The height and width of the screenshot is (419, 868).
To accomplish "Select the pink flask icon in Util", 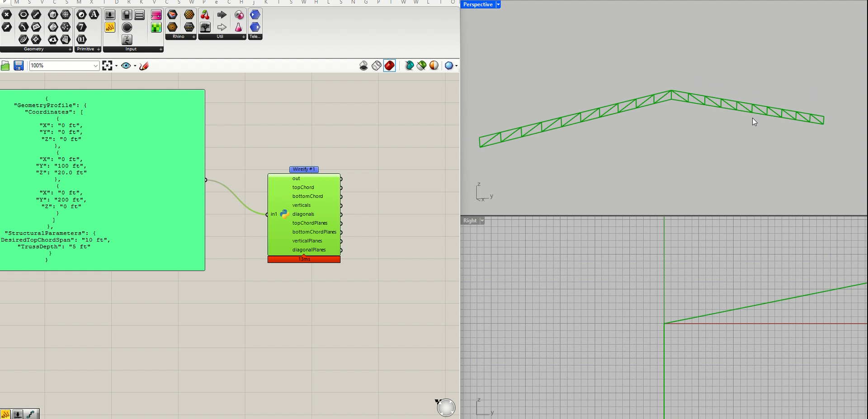I will [239, 27].
